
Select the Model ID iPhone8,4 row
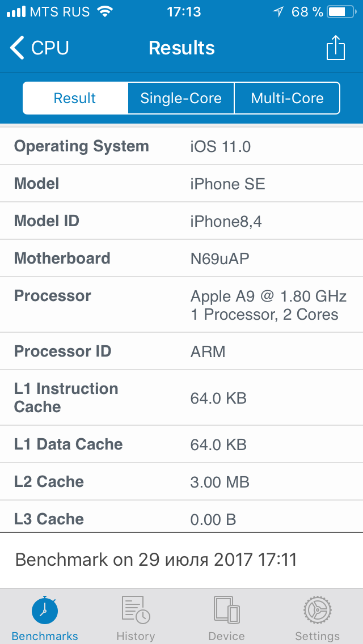tap(181, 221)
